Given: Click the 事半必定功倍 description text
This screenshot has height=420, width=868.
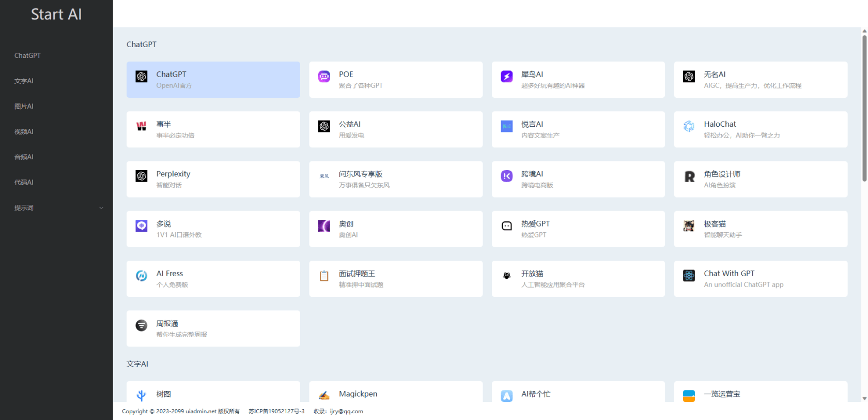Looking at the screenshot, I should coord(176,136).
